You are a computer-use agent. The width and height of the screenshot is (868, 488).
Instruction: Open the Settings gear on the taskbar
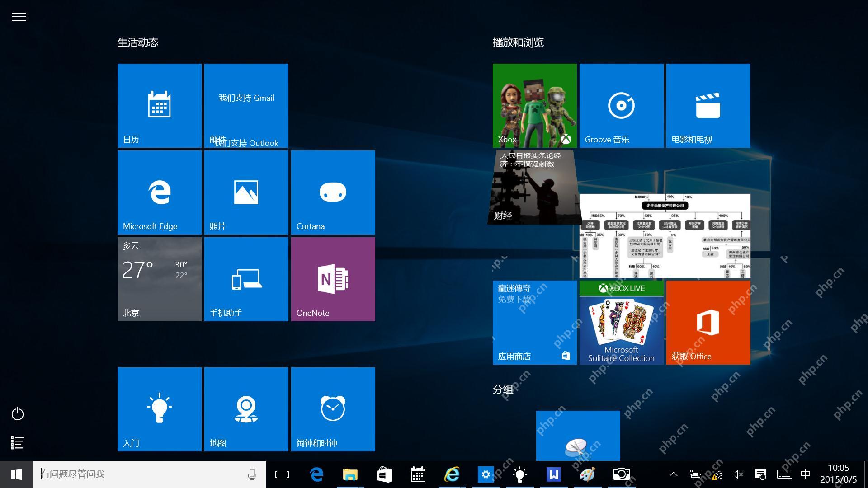486,474
